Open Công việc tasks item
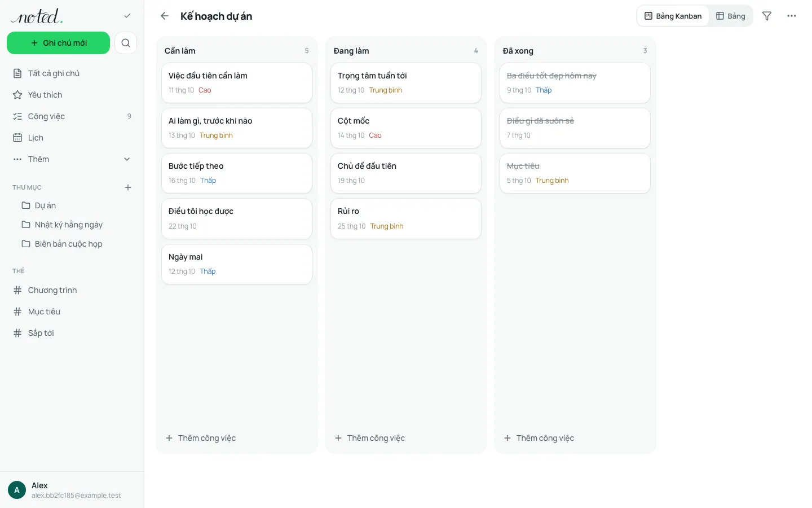812x508 pixels. click(72, 116)
